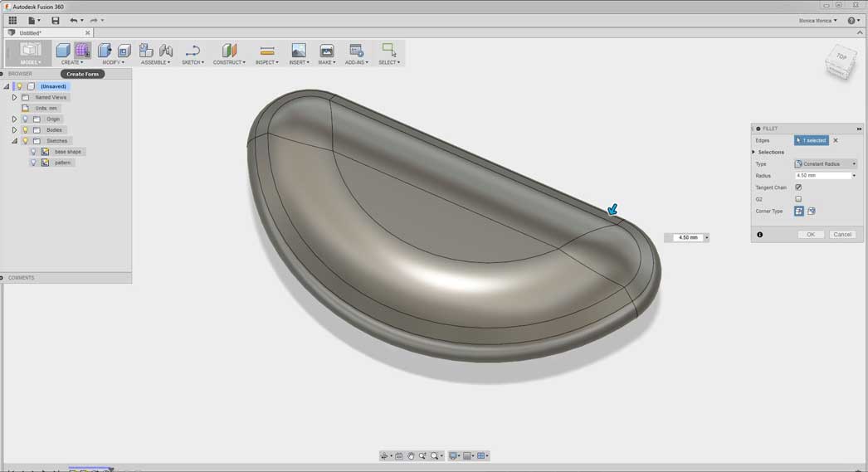Select the Joint assemble icon
The height and width of the screenshot is (472, 868).
pos(165,51)
